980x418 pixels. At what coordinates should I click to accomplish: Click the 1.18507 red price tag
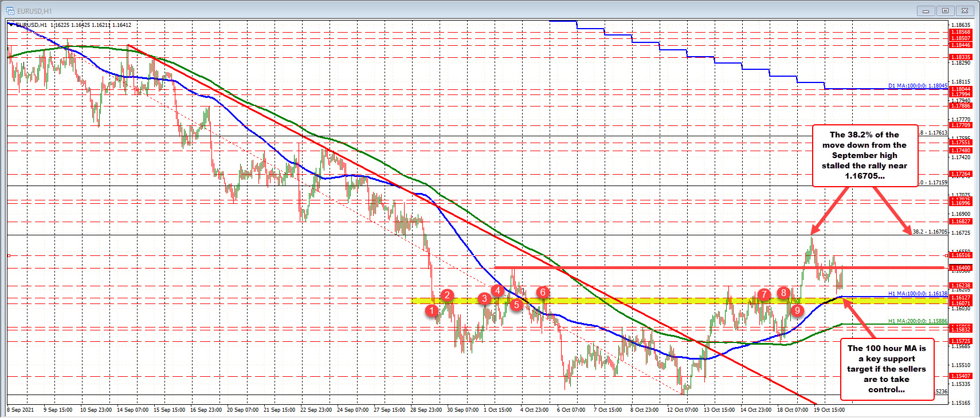click(961, 38)
